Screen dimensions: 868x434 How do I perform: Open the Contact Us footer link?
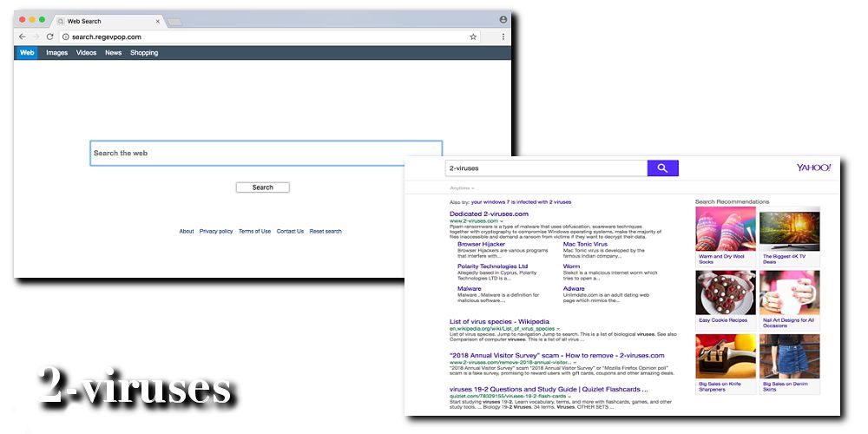[290, 232]
